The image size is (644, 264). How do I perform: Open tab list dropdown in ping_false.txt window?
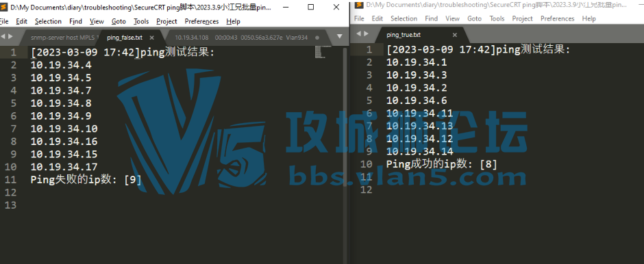[x=339, y=36]
